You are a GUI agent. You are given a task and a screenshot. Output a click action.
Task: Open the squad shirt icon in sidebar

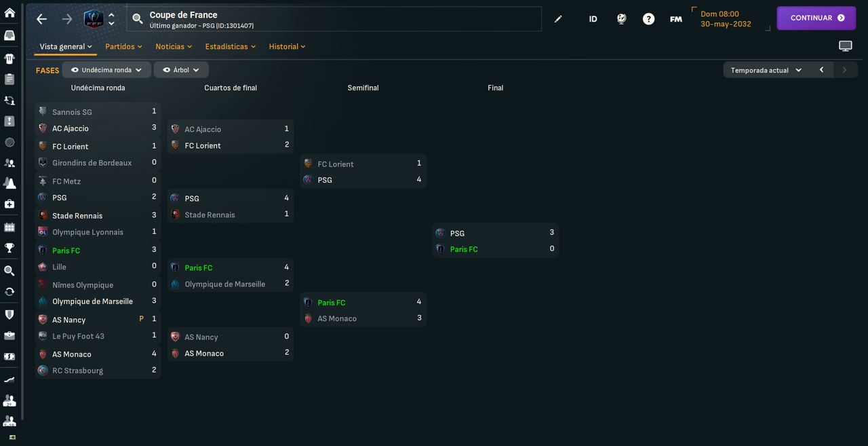(x=9, y=58)
